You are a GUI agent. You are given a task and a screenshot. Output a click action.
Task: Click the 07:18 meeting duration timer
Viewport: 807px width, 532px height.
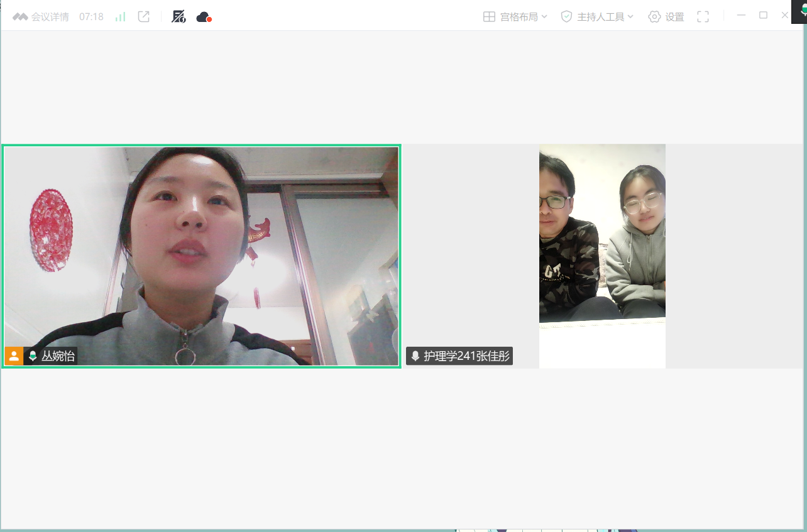pos(91,17)
